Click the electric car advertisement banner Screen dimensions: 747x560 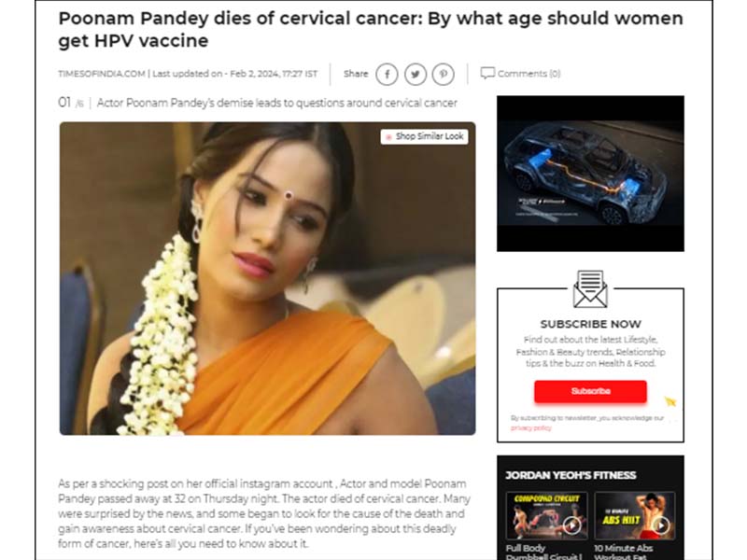590,174
